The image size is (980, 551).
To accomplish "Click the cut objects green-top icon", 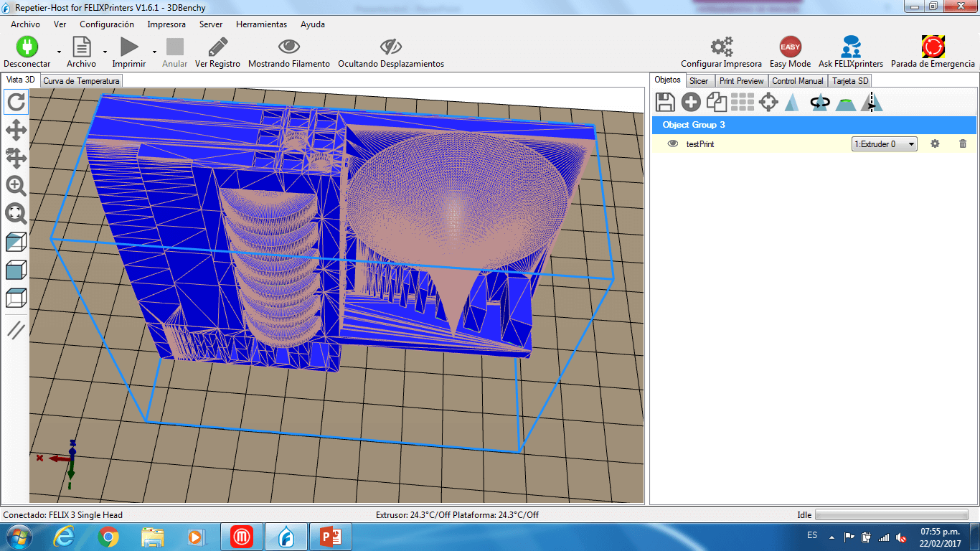I will [x=846, y=103].
